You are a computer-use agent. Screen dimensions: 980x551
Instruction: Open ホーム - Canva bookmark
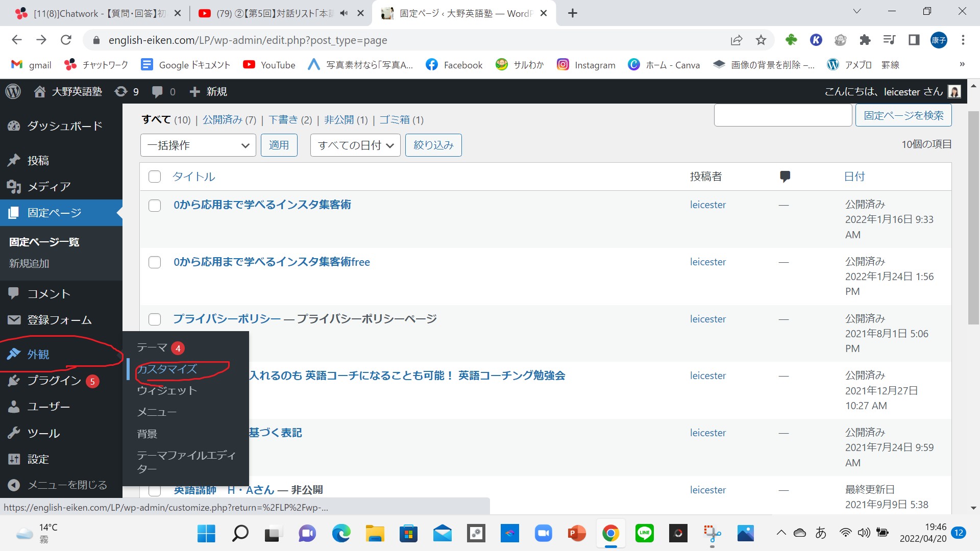tap(664, 65)
